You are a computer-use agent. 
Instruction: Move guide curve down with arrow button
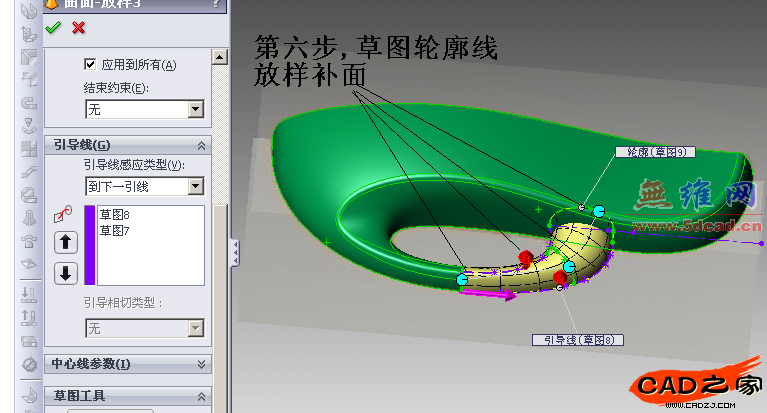pyautogui.click(x=65, y=272)
